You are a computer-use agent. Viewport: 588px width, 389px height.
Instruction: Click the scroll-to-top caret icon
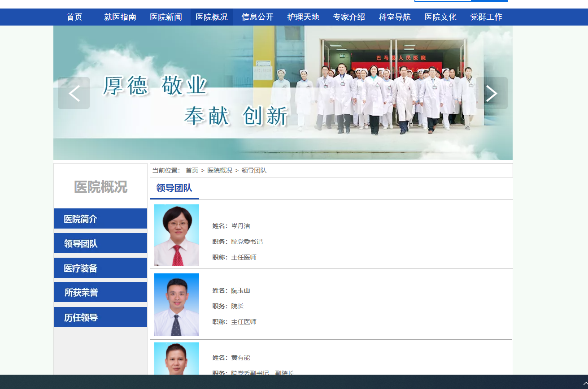585,383
